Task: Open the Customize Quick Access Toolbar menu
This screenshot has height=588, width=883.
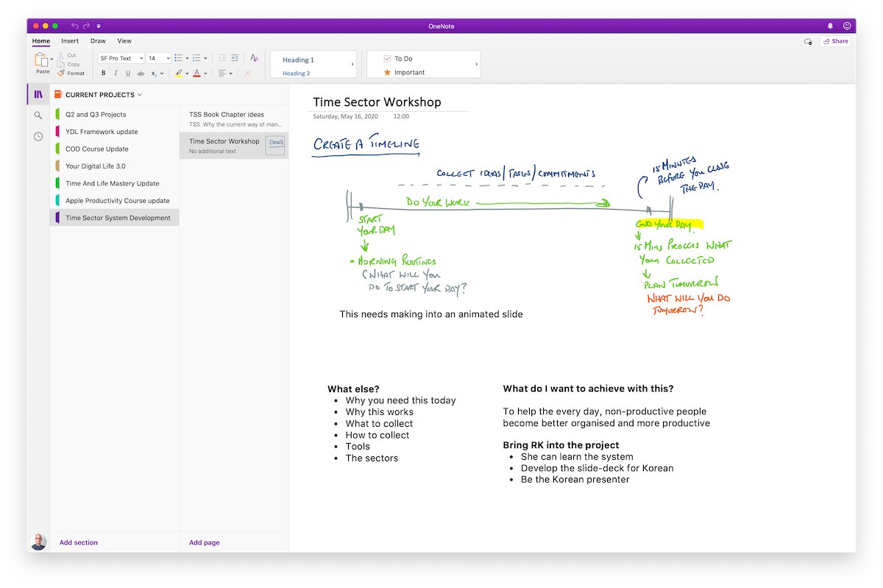Action: point(99,26)
